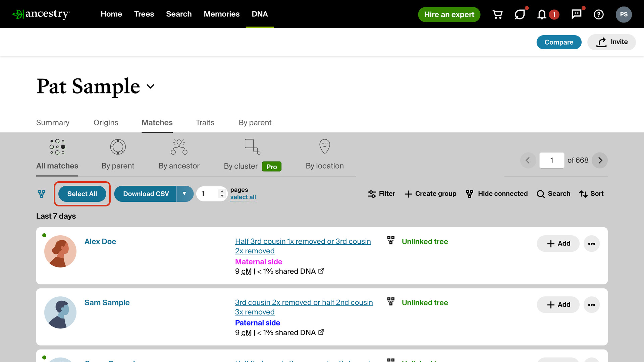Add Sam Sample to a group
644x362 pixels.
pyautogui.click(x=558, y=305)
